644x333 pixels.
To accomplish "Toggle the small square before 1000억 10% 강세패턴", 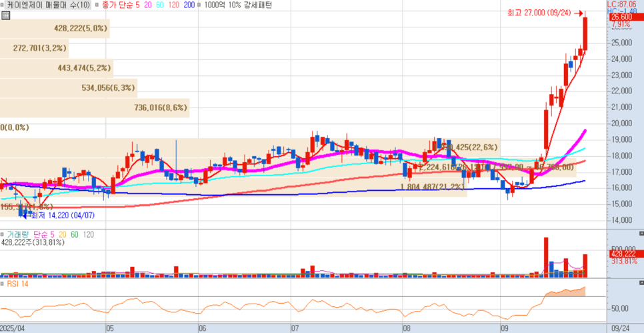I will 199,5.
